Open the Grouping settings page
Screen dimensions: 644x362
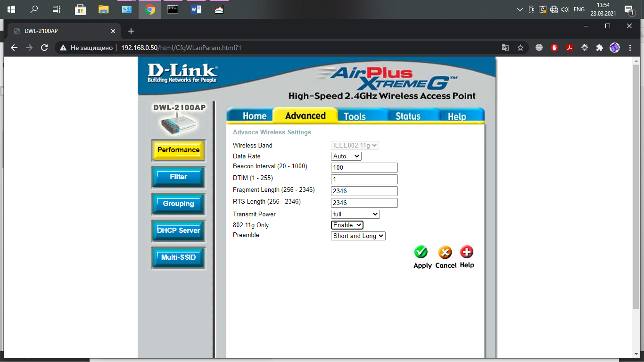178,204
